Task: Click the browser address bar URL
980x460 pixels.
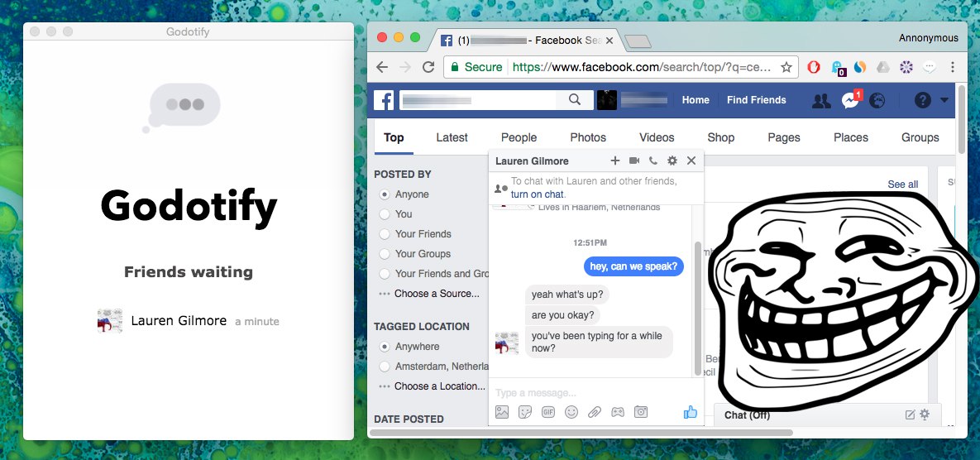Action: 642,67
